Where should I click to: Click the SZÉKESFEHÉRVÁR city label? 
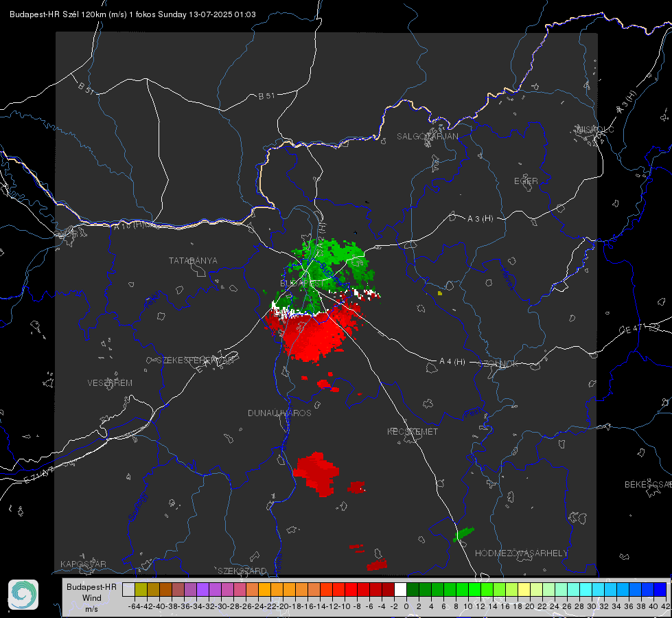pyautogui.click(x=196, y=360)
